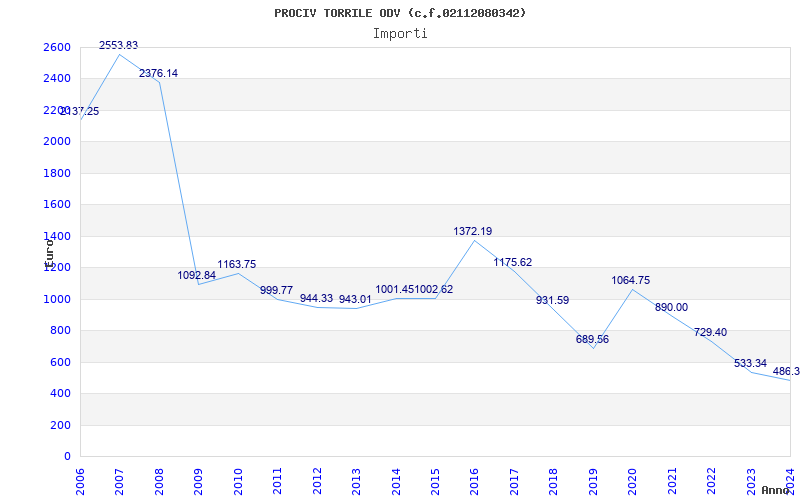800x500 pixels.
Task: Select the 2010 x-axis year
Action: pyautogui.click(x=237, y=481)
